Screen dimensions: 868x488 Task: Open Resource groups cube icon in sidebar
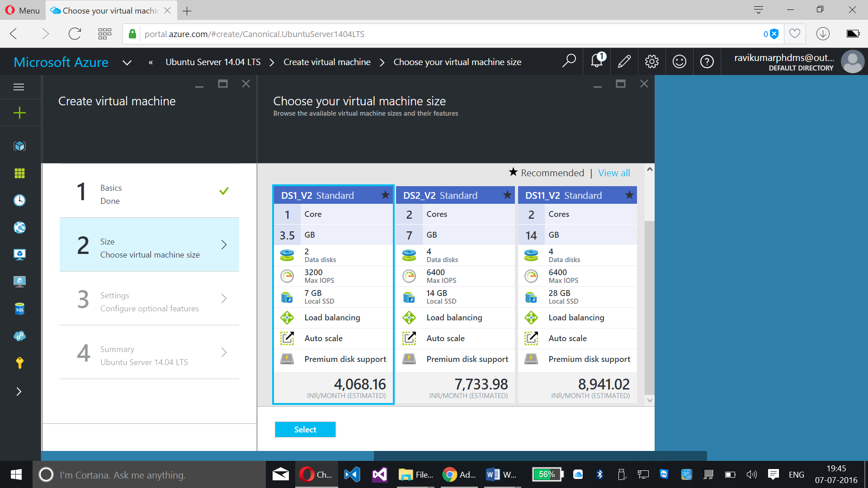tap(19, 146)
